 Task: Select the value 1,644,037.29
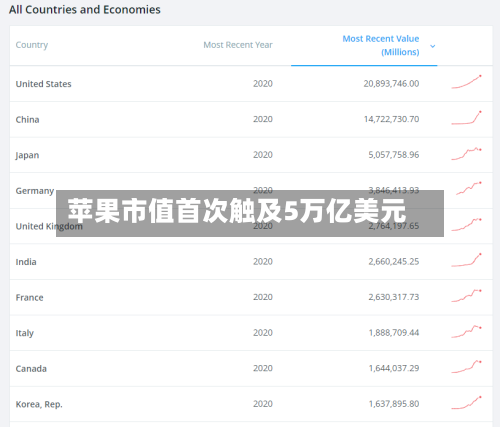pyautogui.click(x=393, y=369)
